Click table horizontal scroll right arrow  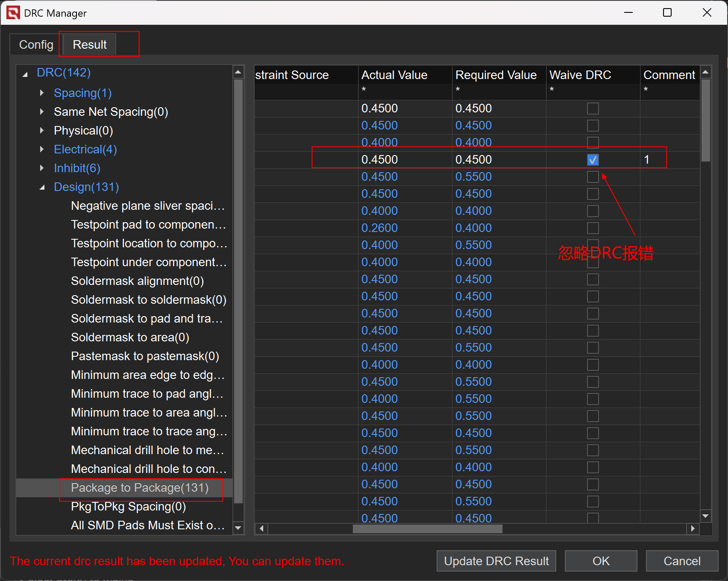(693, 529)
